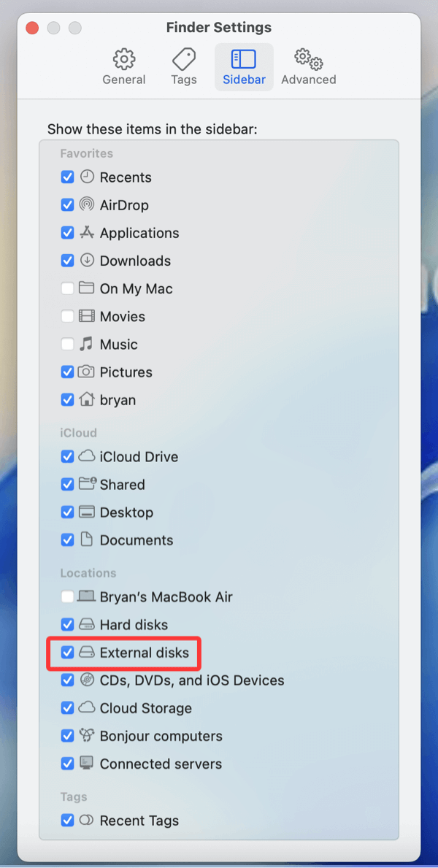Click the Connected servers display icon

pos(88,764)
